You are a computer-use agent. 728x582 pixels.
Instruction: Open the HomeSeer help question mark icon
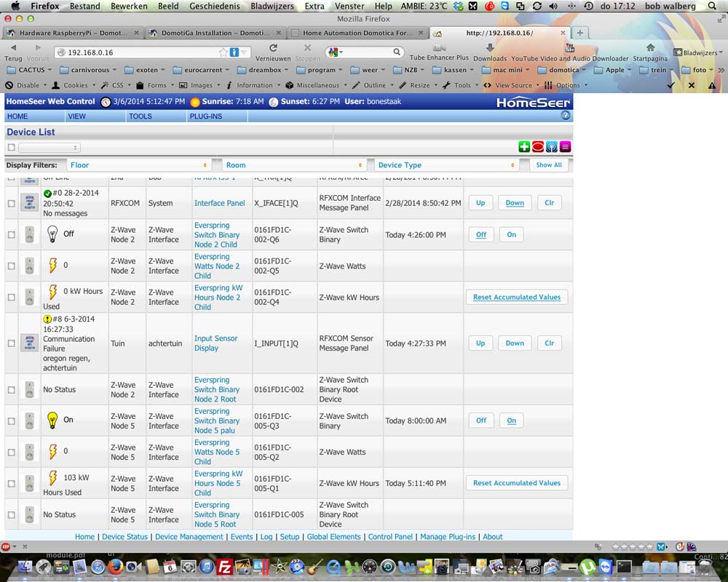point(565,116)
